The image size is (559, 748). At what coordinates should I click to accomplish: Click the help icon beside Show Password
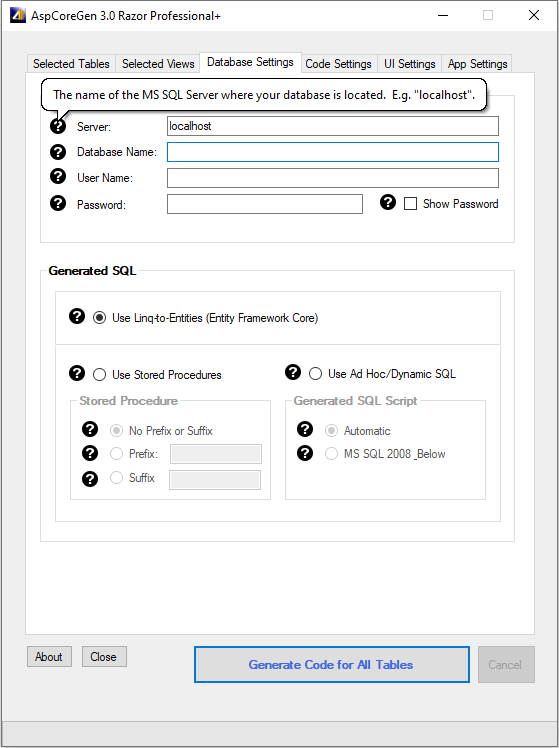tap(388, 202)
